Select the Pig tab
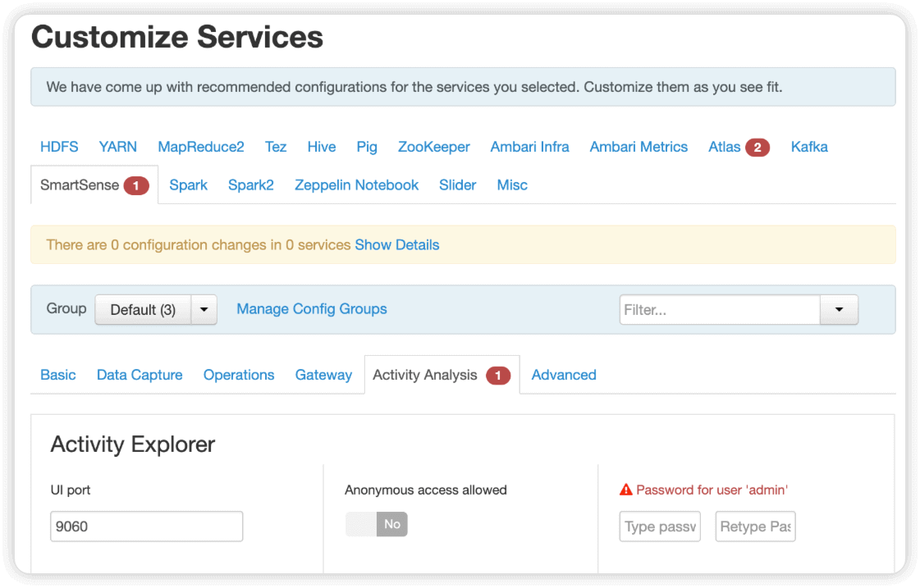920x588 pixels. click(x=367, y=147)
